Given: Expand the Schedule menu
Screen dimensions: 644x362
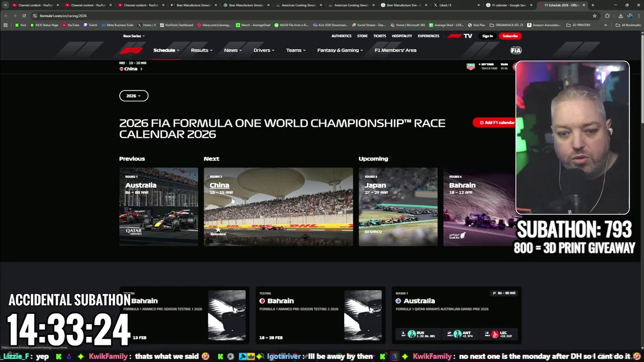Looking at the screenshot, I should coord(166,50).
